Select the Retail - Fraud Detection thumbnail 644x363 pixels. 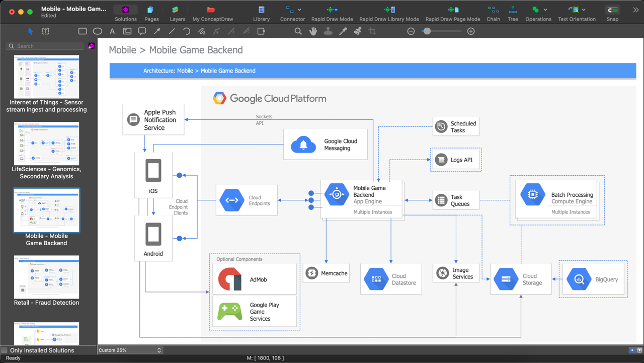coord(46,277)
